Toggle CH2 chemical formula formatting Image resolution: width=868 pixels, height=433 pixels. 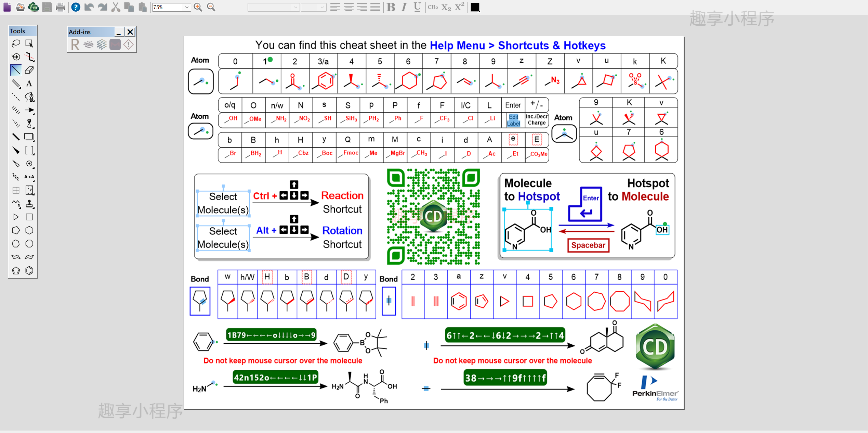tap(433, 7)
